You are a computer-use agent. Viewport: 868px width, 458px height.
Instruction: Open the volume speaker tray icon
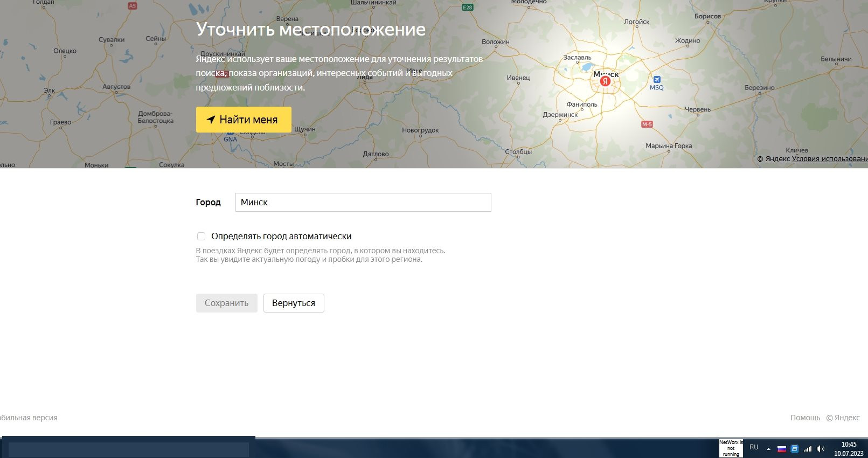(x=820, y=449)
